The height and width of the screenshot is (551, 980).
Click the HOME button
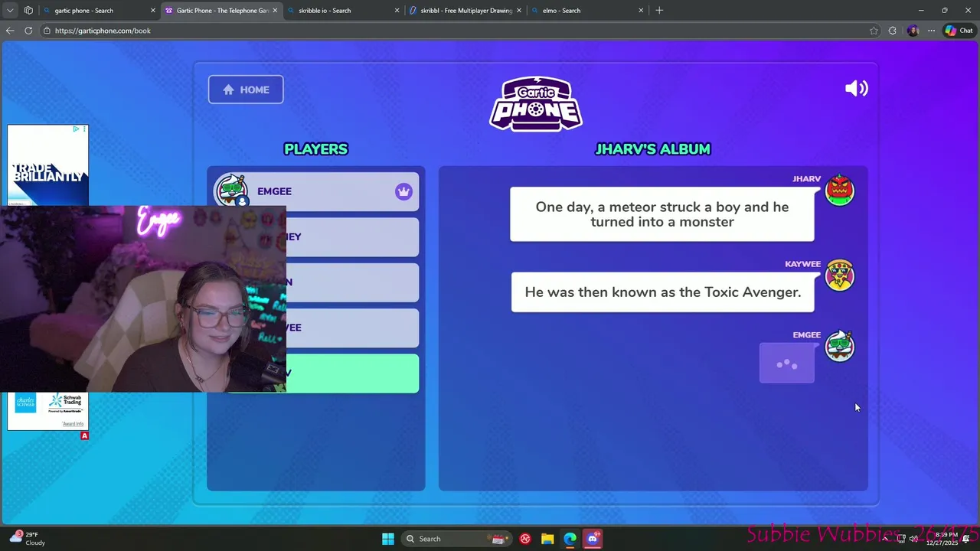click(x=246, y=90)
